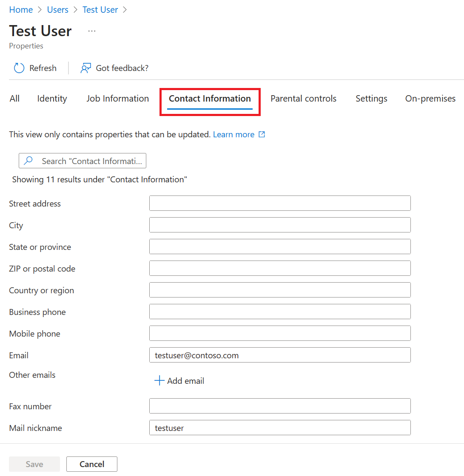The height and width of the screenshot is (476, 464).
Task: Focus the Mobile phone text box
Action: point(280,333)
